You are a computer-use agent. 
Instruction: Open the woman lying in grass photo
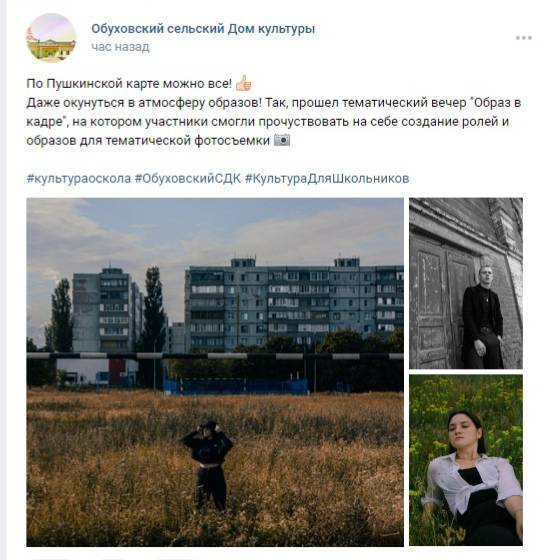click(466, 460)
